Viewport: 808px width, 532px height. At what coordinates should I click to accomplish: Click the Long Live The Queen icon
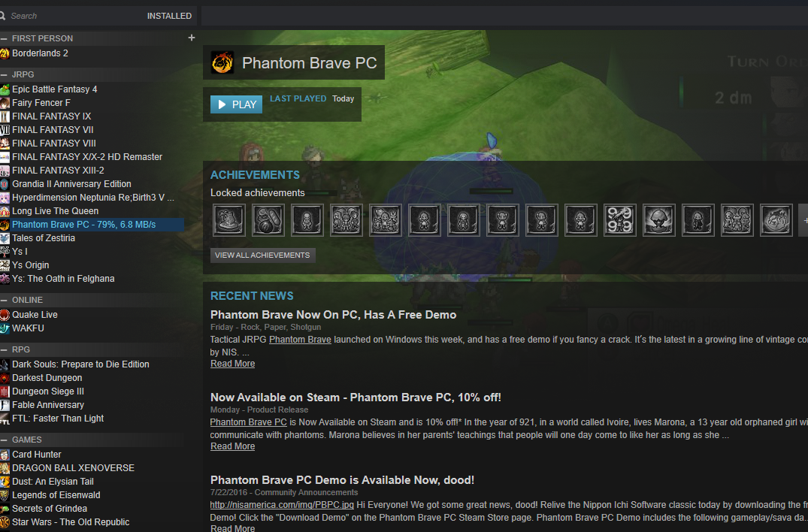pos(5,211)
